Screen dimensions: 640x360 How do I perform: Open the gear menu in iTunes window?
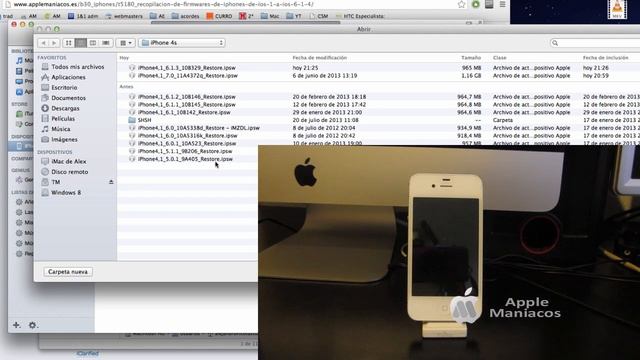(32, 325)
